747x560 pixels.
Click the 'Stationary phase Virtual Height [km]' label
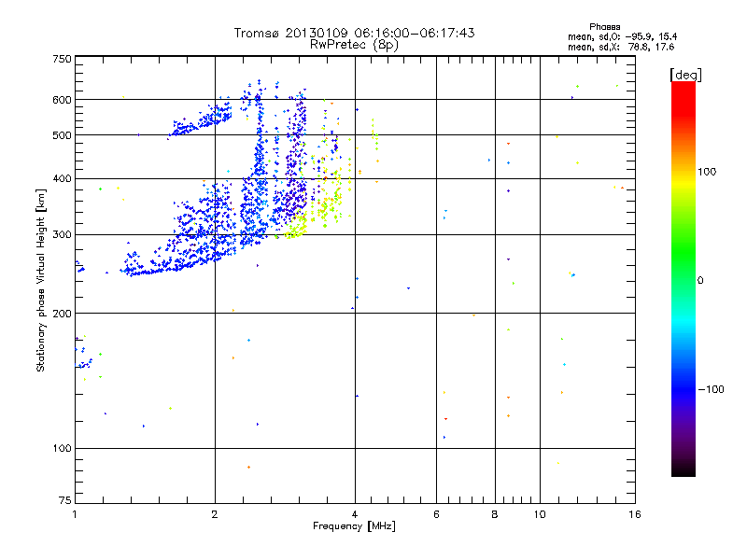click(x=41, y=280)
